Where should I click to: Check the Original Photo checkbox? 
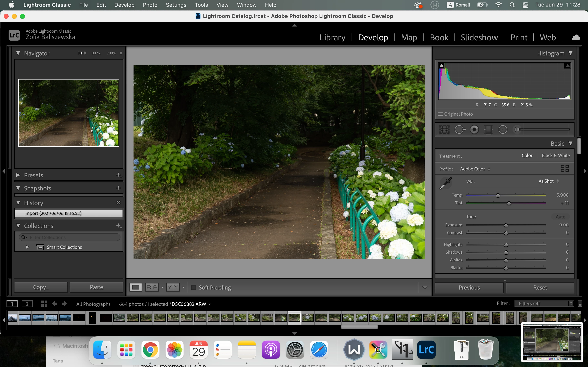point(440,114)
